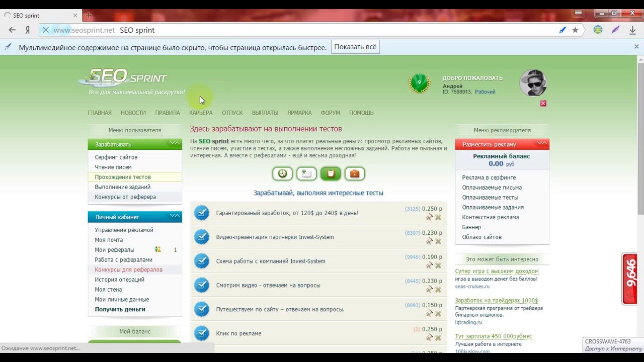
Task: Click the turbo rocket icon in address bar
Action: pos(562,30)
